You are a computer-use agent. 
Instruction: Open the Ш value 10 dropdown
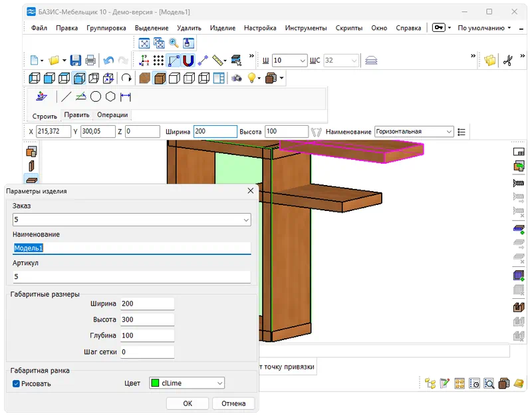(x=303, y=61)
